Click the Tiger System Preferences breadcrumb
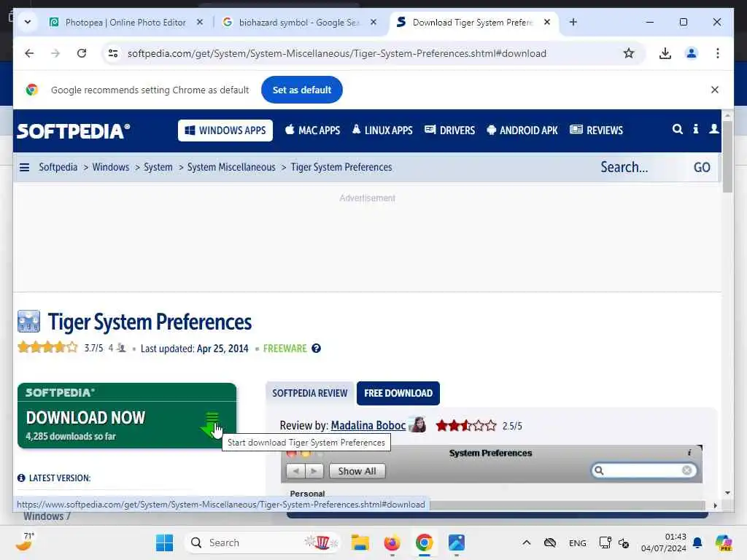Image resolution: width=747 pixels, height=560 pixels. point(341,167)
